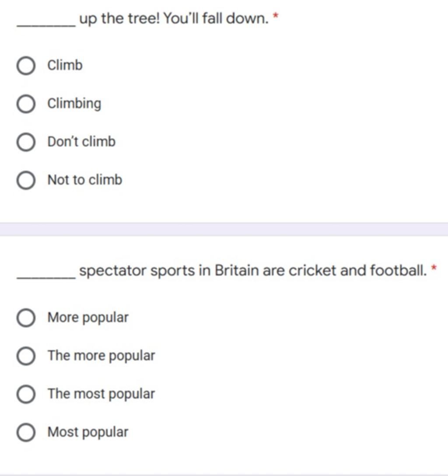Click the 'Climb' answer label text
Viewport: 448px width, 476px height.
65,65
